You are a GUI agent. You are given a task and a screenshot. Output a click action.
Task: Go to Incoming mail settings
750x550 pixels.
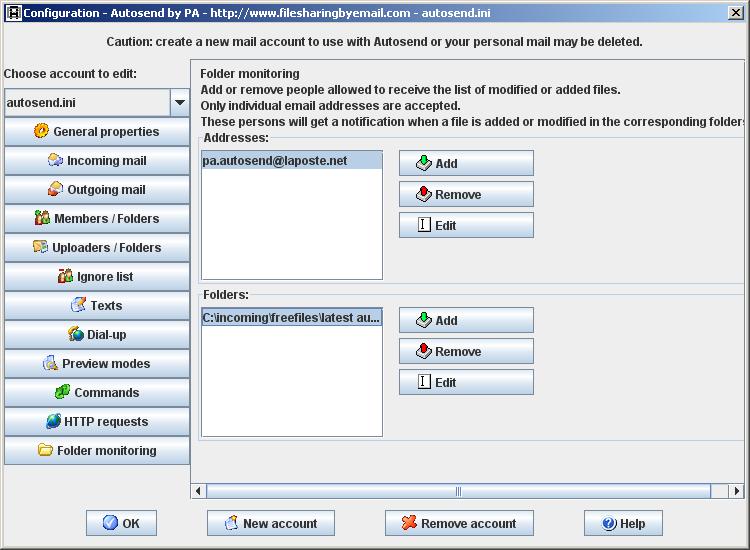pos(97,161)
